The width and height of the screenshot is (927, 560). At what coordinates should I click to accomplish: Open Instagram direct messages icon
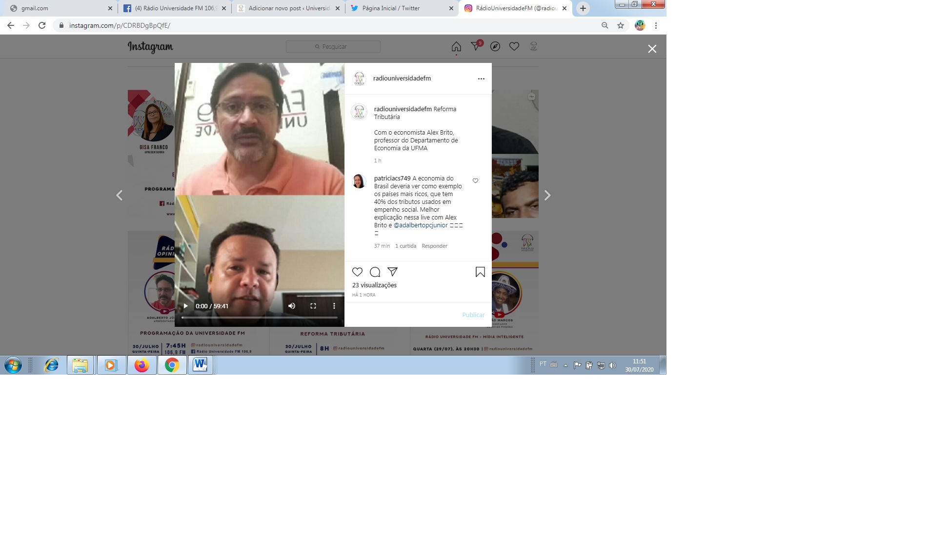[476, 46]
